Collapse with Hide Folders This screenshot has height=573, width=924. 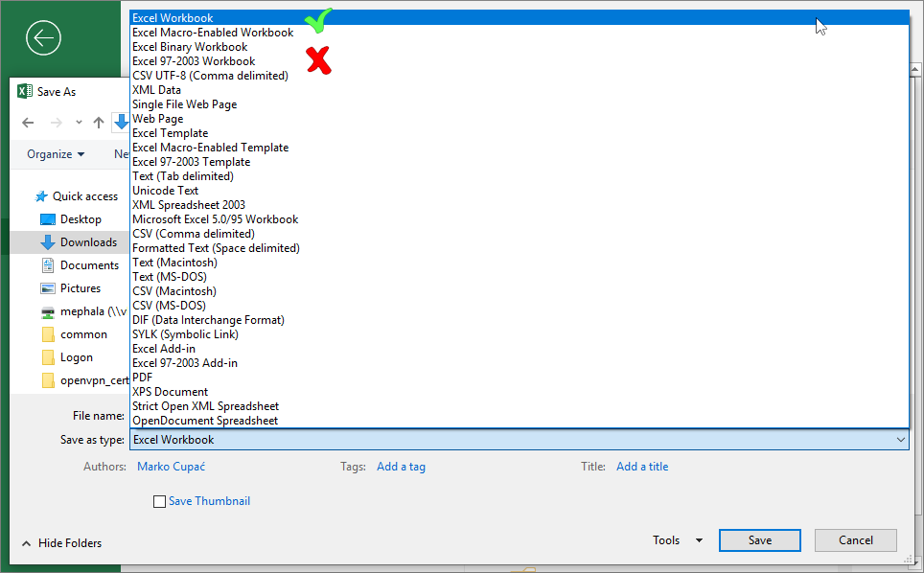[62, 543]
